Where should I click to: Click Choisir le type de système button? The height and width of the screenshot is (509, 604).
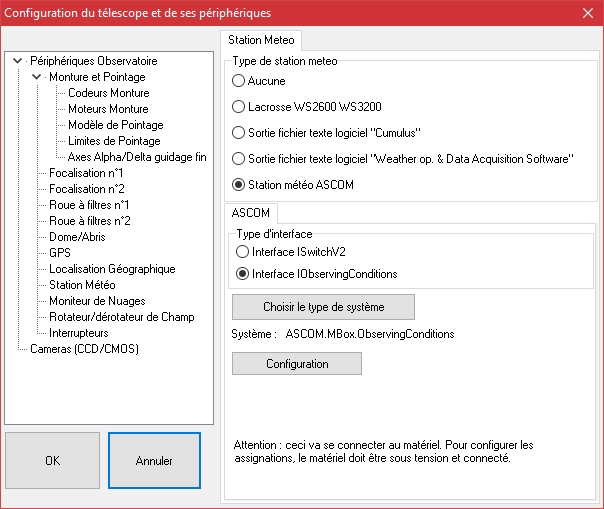click(323, 306)
